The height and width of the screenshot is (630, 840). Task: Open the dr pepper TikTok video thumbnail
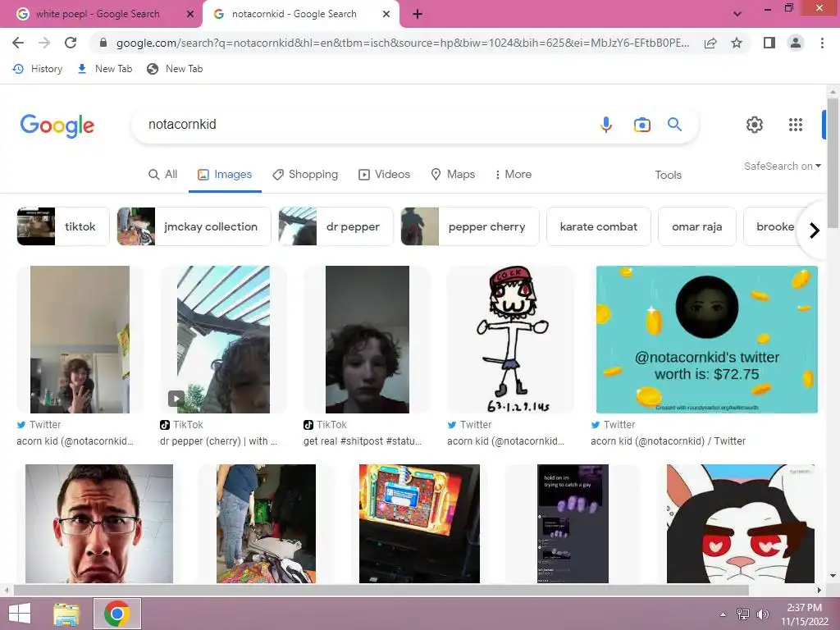tap(223, 340)
